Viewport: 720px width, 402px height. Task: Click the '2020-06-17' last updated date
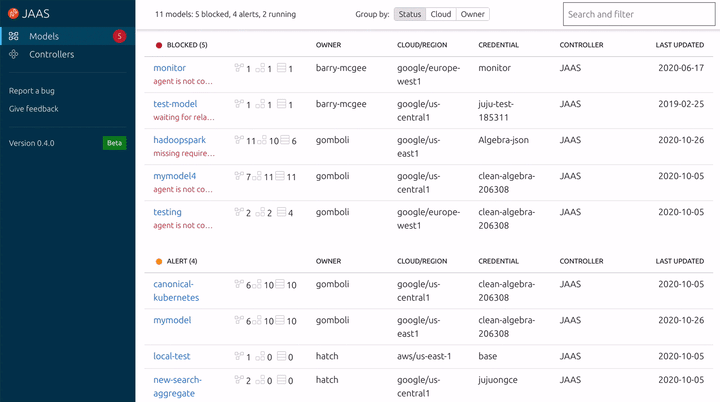[681, 68]
